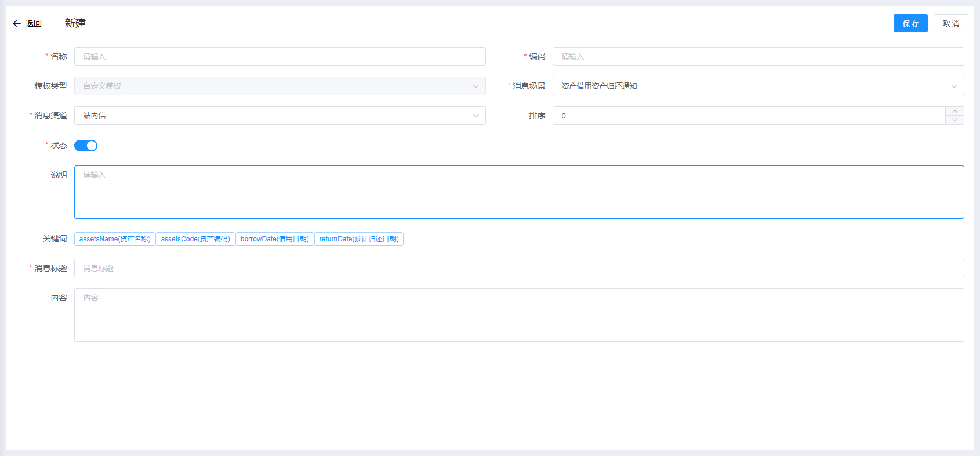Click into the 说明 description textarea

click(518, 192)
